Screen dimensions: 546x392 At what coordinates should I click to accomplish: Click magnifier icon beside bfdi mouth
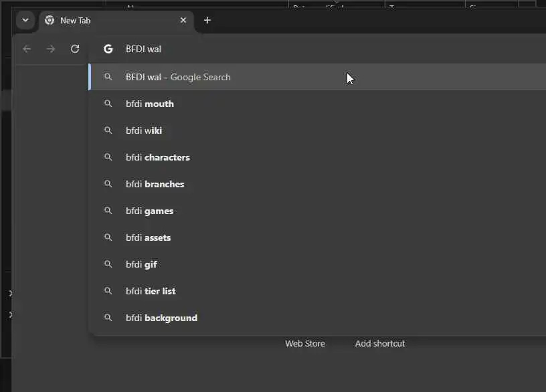point(108,104)
